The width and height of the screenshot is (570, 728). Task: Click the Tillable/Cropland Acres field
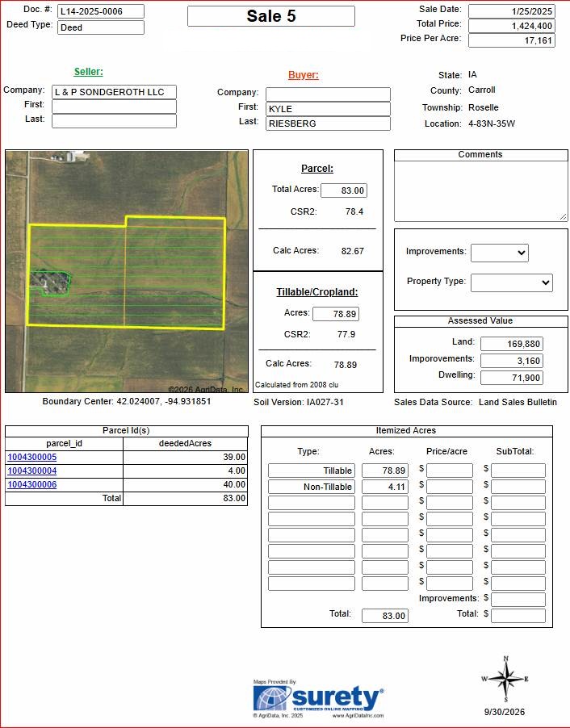pyautogui.click(x=336, y=314)
